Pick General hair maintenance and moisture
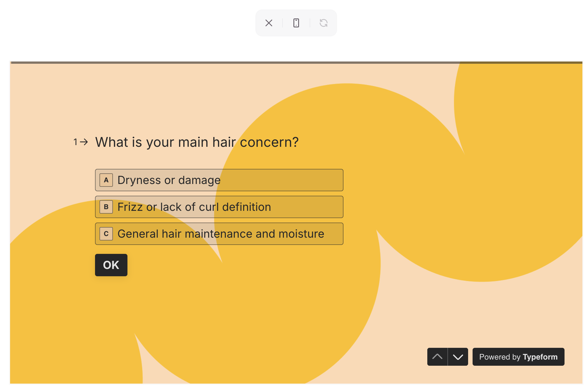The width and height of the screenshot is (588, 392). coord(219,234)
